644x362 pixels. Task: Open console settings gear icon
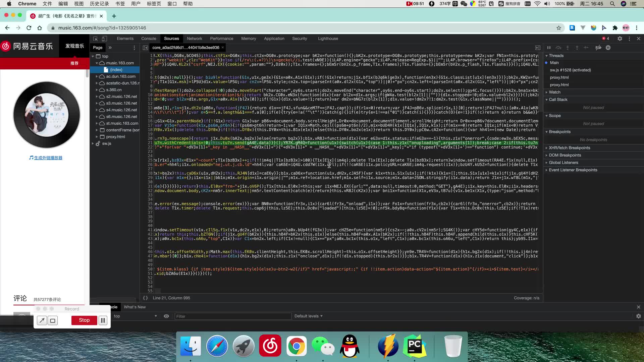coord(639,316)
